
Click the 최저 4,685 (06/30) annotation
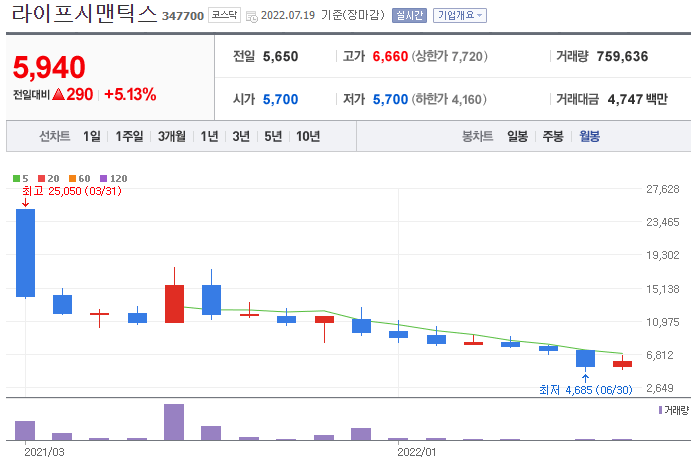[586, 390]
